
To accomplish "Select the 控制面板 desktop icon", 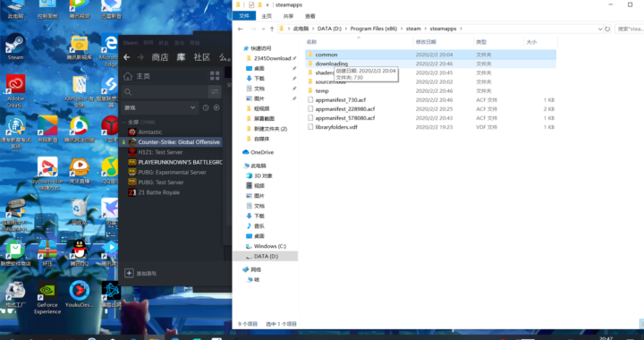I will point(47,9).
